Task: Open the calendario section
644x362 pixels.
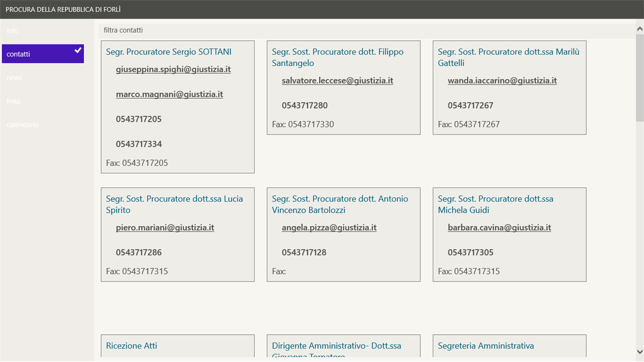Action: [42, 125]
